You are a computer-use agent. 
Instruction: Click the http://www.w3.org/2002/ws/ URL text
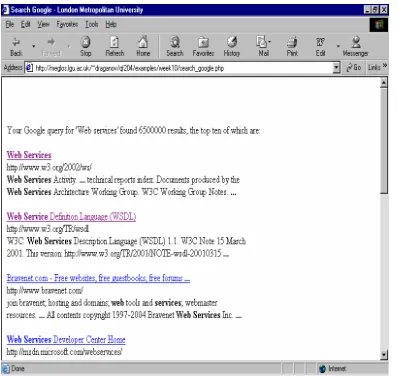tap(49, 167)
